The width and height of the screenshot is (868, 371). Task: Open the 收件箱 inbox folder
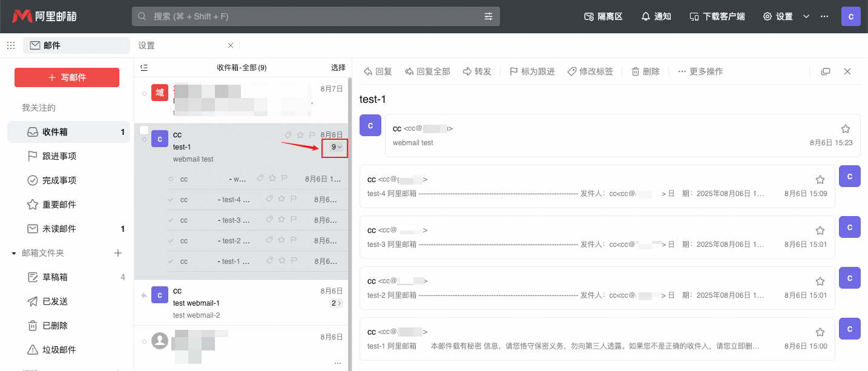[68, 132]
